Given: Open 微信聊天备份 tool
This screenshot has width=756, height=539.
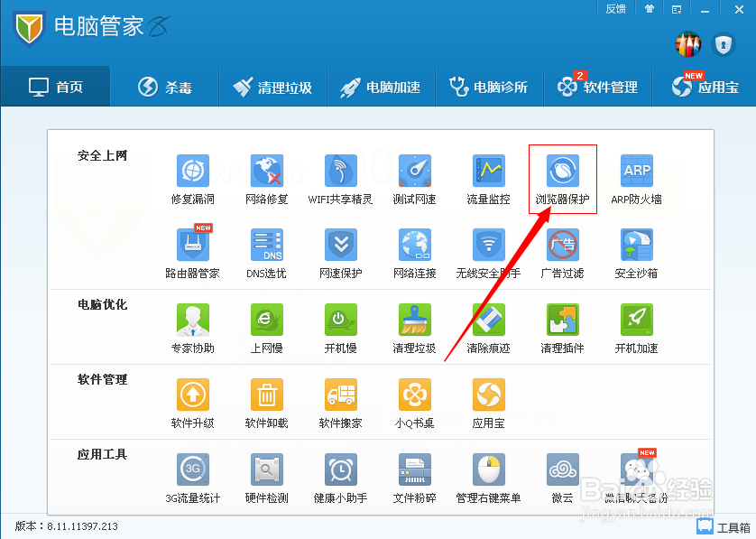Looking at the screenshot, I should (636, 469).
